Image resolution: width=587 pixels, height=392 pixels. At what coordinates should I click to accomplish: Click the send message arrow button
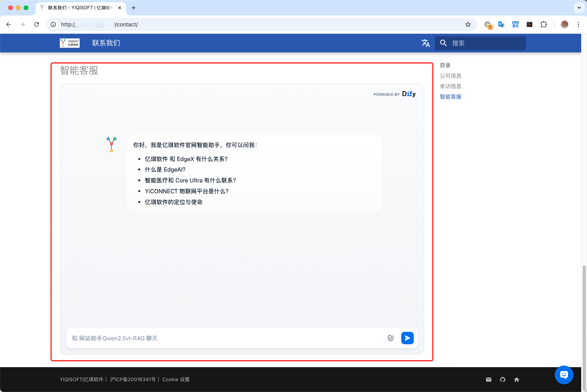click(407, 338)
